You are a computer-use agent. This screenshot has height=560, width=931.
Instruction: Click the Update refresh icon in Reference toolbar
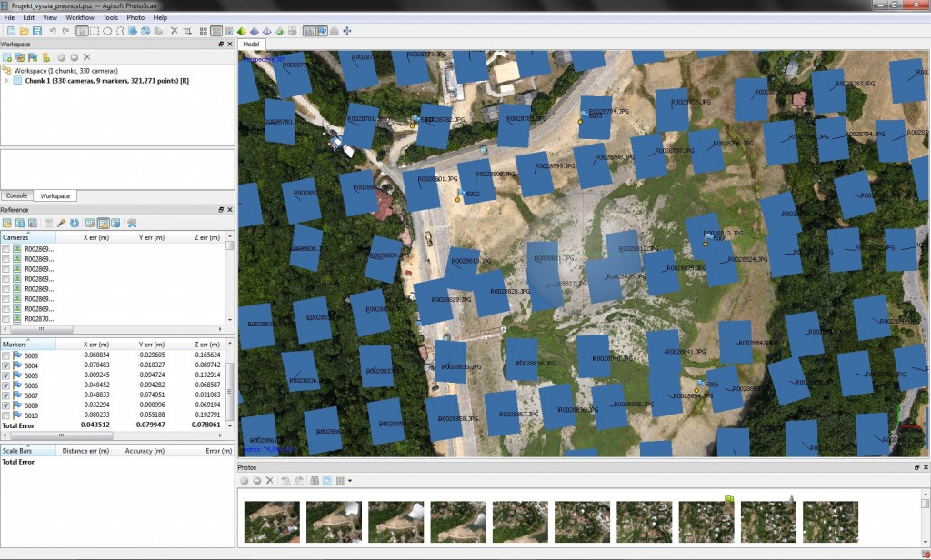(75, 223)
